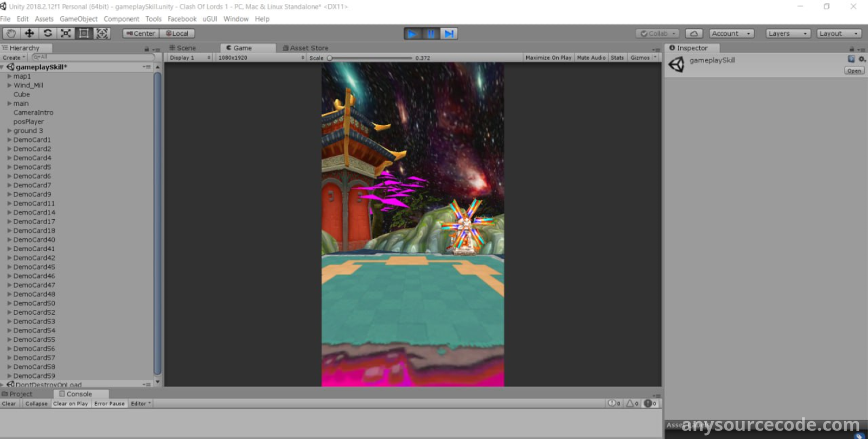Open the Layout dropdown

click(x=839, y=34)
